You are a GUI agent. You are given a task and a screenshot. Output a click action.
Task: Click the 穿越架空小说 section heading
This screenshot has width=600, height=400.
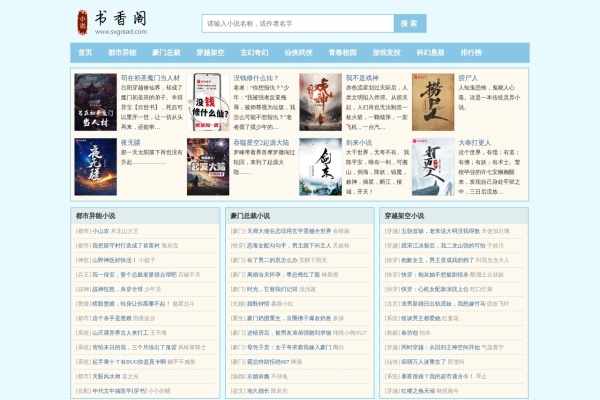tap(411, 215)
